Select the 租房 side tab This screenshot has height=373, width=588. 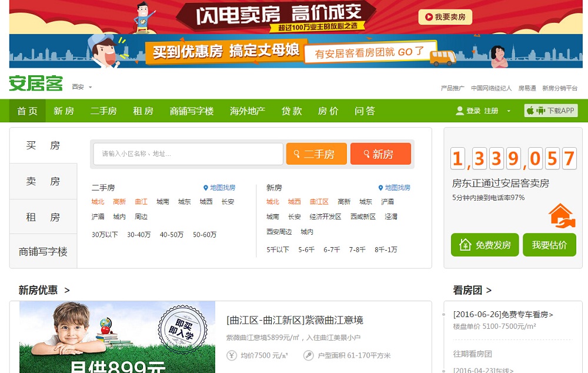pos(43,217)
